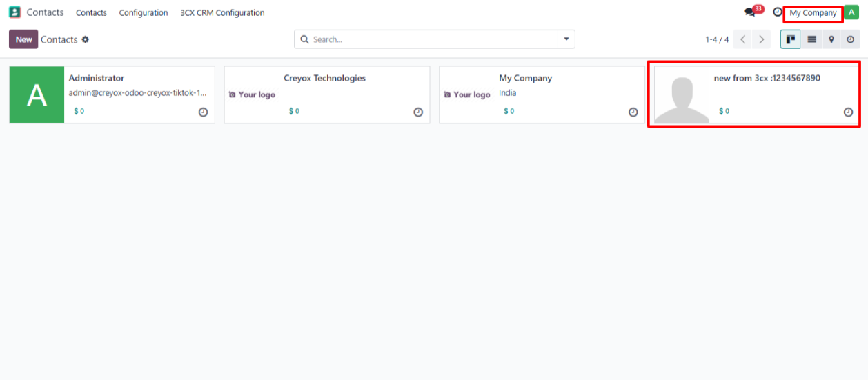Open the 3CX CRM Configuration menu
Viewport: 868px width, 380px height.
pos(222,12)
